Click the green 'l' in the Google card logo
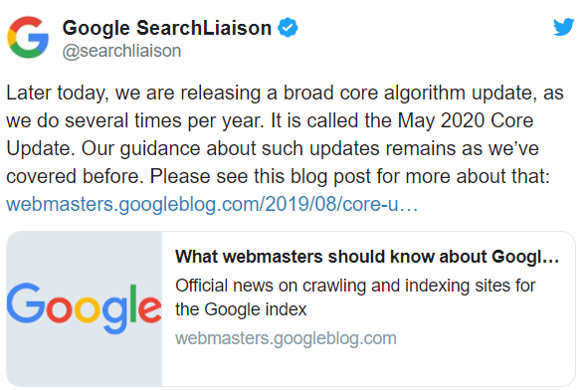 (132, 303)
